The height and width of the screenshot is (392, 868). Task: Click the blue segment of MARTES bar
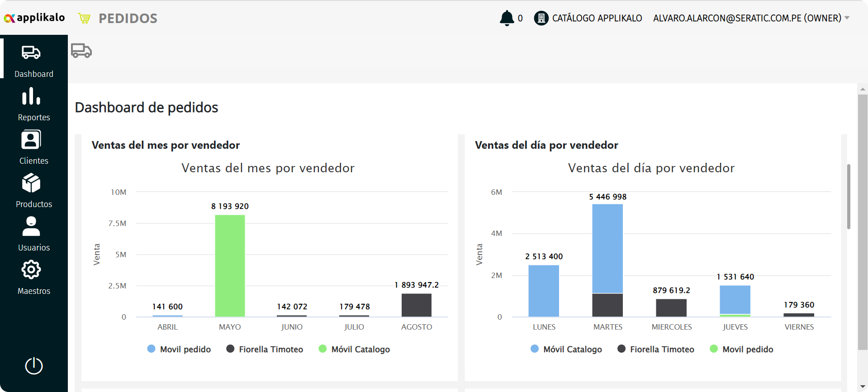(x=607, y=249)
